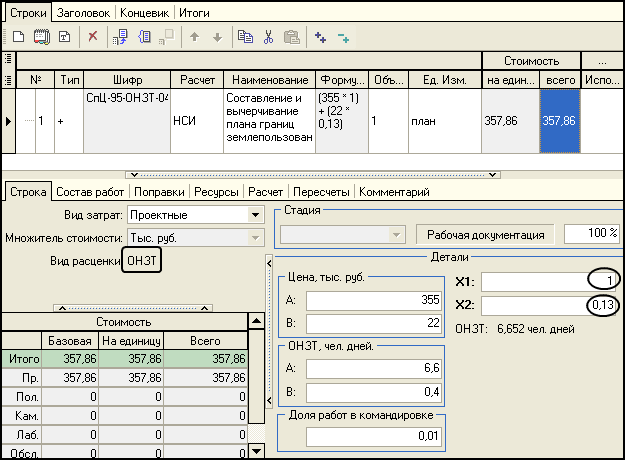Open the Состав работ tab
The image size is (625, 460).
tap(90, 192)
